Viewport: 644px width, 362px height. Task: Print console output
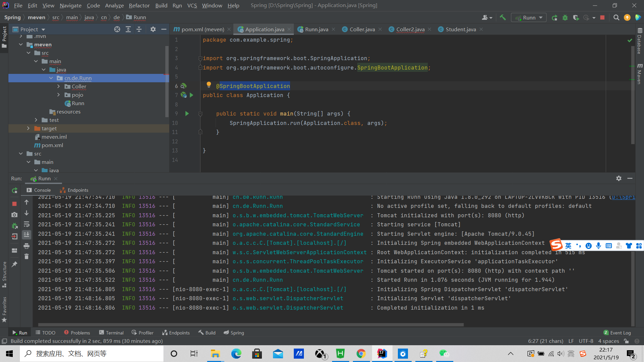coord(27,246)
